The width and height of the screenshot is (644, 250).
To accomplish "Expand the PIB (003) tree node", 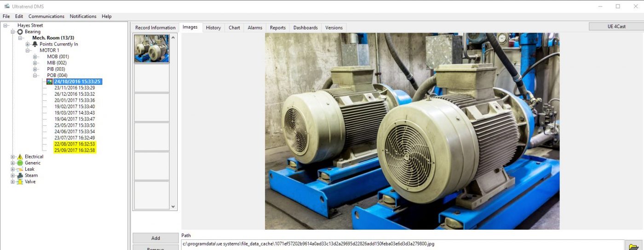I will click(35, 69).
